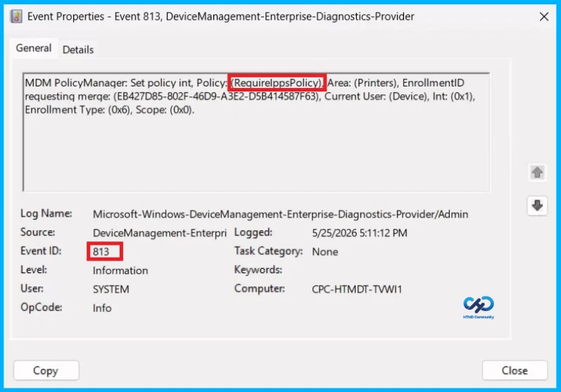Image resolution: width=561 pixels, height=392 pixels.
Task: Click the User value SYSTEM
Action: (x=111, y=289)
